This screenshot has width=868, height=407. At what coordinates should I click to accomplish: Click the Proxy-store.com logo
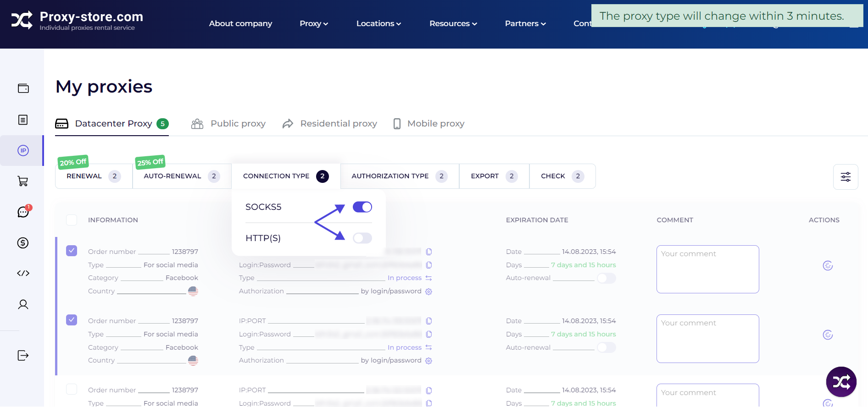click(x=77, y=21)
